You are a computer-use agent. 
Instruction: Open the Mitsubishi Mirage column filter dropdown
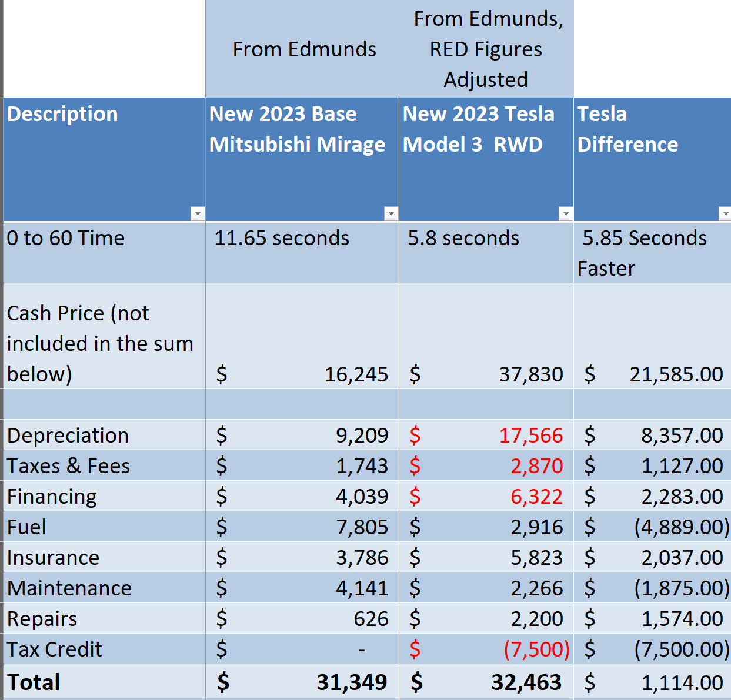391,213
